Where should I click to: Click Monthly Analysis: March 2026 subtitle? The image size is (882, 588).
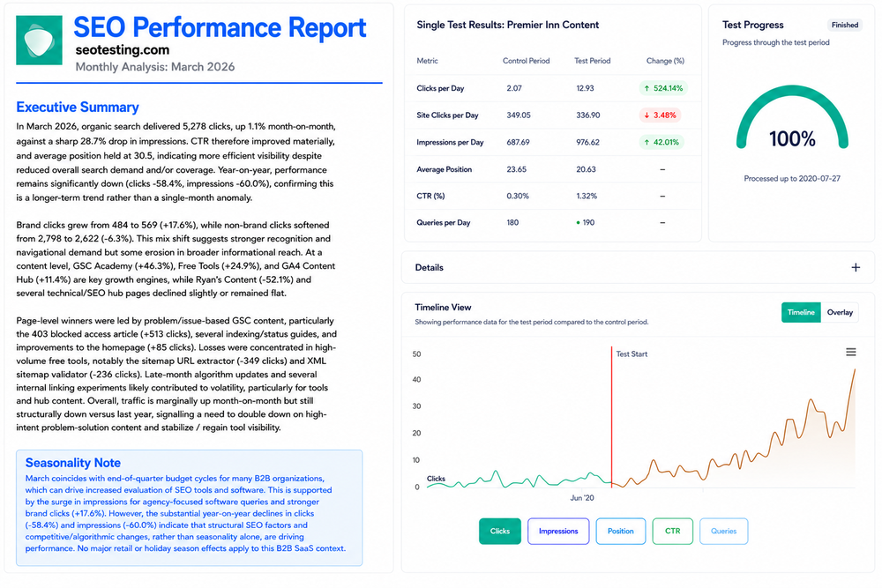(154, 67)
